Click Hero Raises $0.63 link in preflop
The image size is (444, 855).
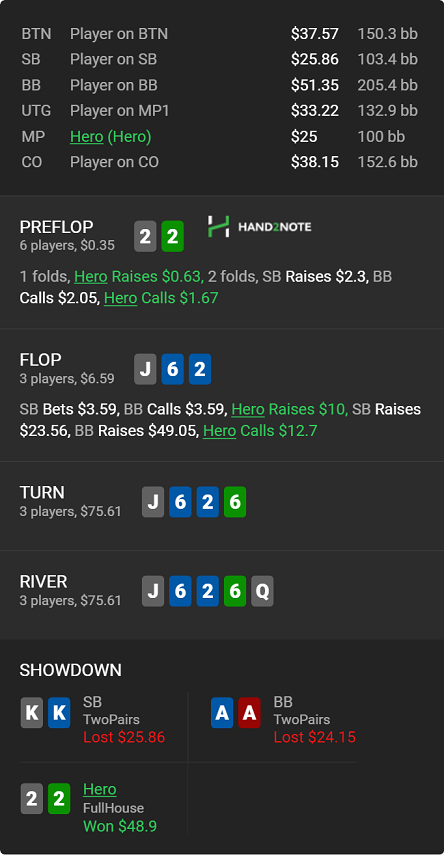139,276
